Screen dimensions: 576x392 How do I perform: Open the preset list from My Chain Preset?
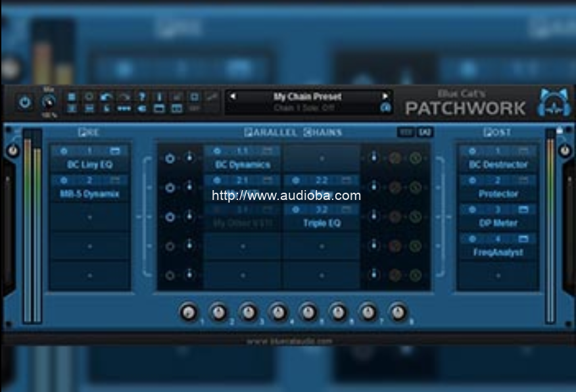pyautogui.click(x=308, y=97)
